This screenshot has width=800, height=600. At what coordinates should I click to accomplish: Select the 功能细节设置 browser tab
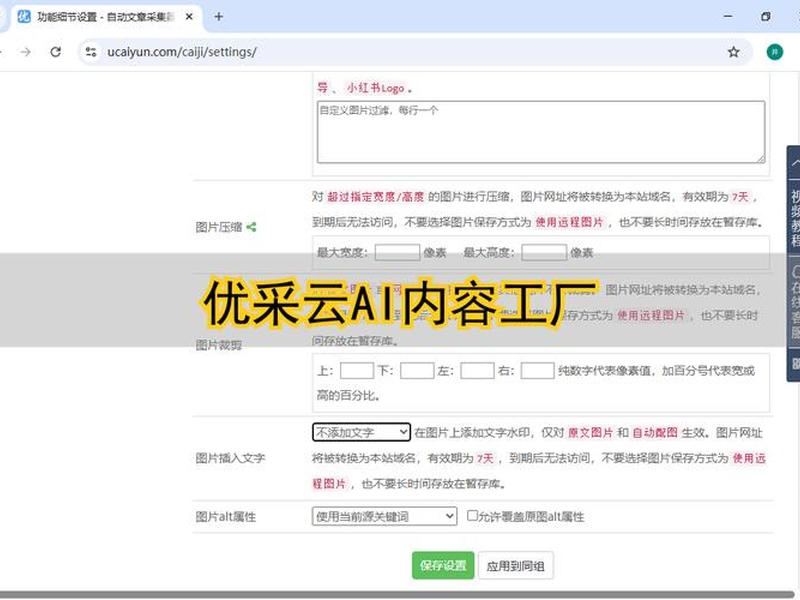pos(105,17)
